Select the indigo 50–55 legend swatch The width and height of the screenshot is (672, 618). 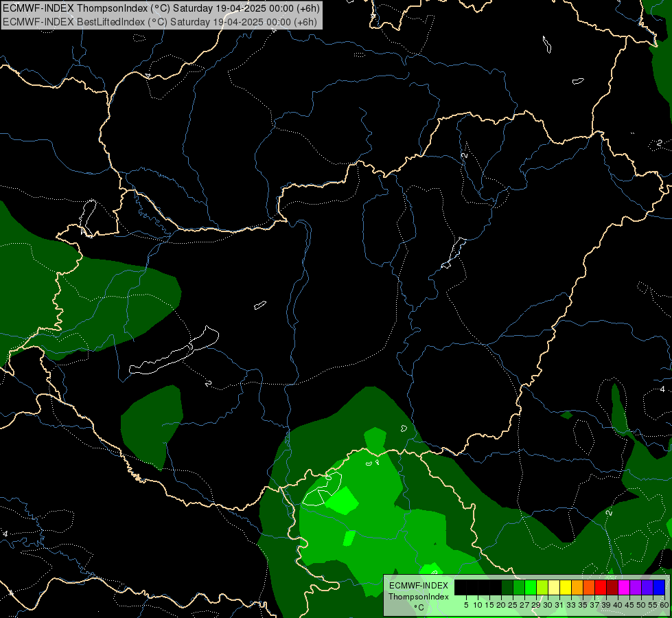pos(647,588)
